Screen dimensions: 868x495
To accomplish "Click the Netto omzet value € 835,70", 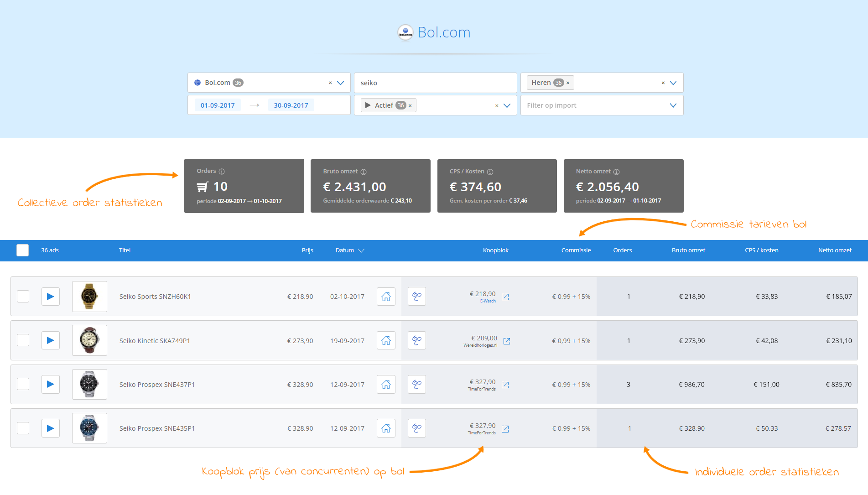I will click(x=838, y=385).
